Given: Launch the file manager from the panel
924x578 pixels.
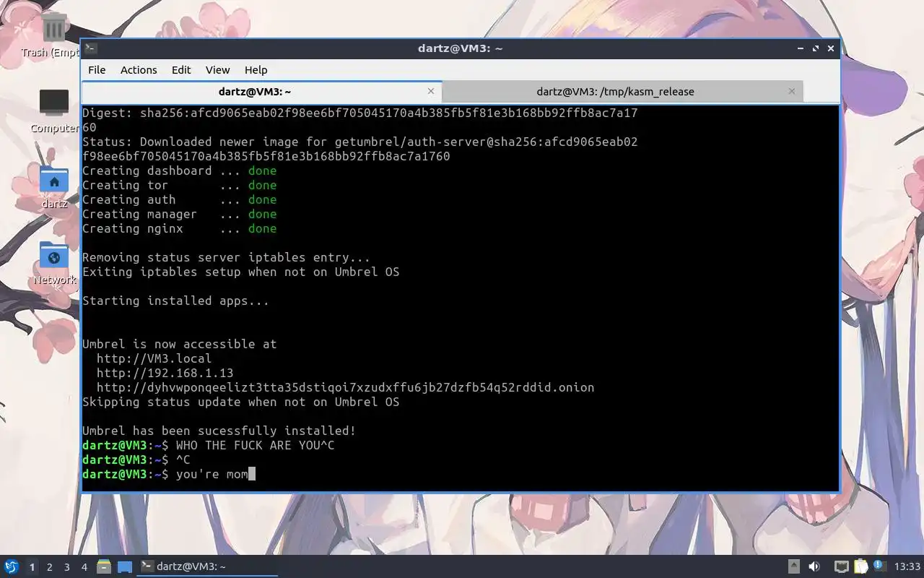Looking at the screenshot, I should tap(104, 566).
